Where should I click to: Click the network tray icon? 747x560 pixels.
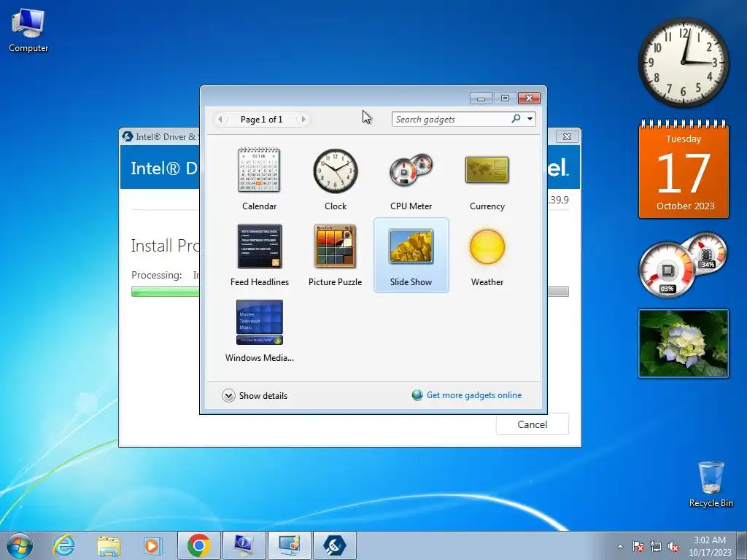[656, 546]
